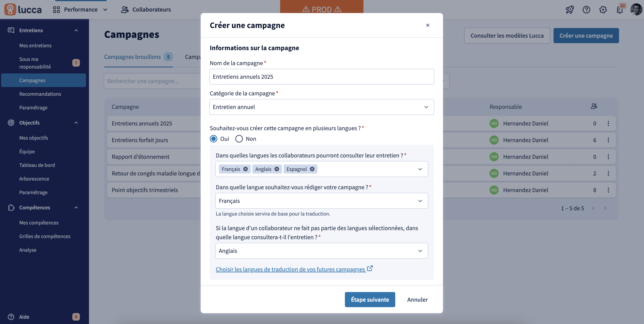Open the help question mark icon in top bar

[586, 10]
